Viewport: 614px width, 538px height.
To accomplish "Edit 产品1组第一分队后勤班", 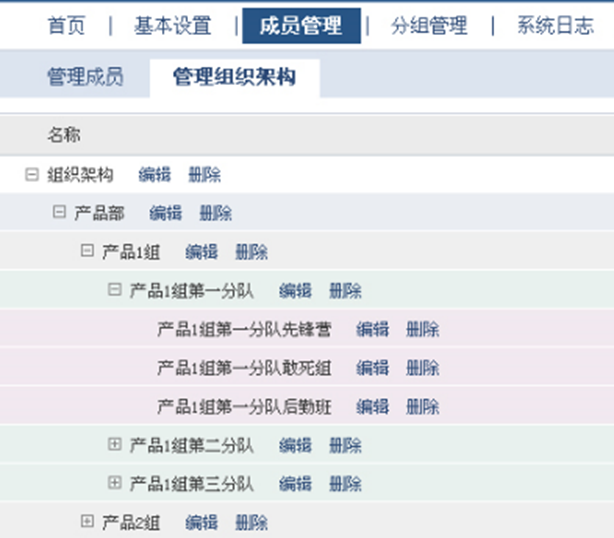I will click(372, 406).
